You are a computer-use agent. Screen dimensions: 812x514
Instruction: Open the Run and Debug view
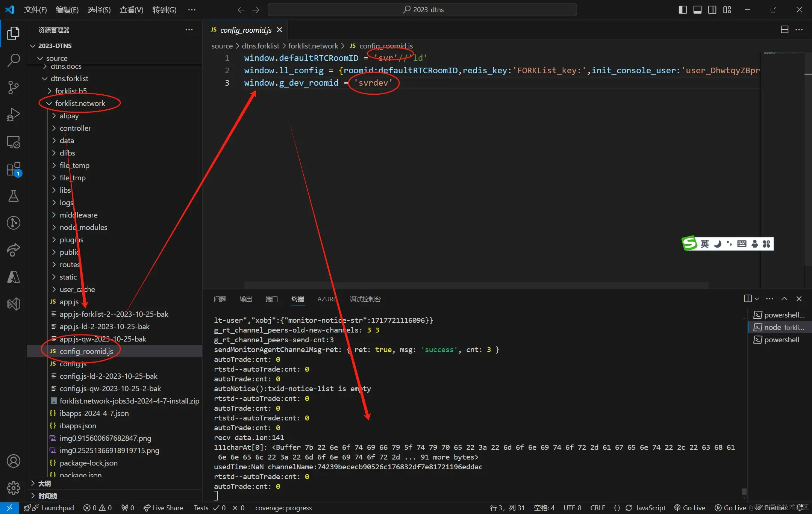pyautogui.click(x=14, y=115)
